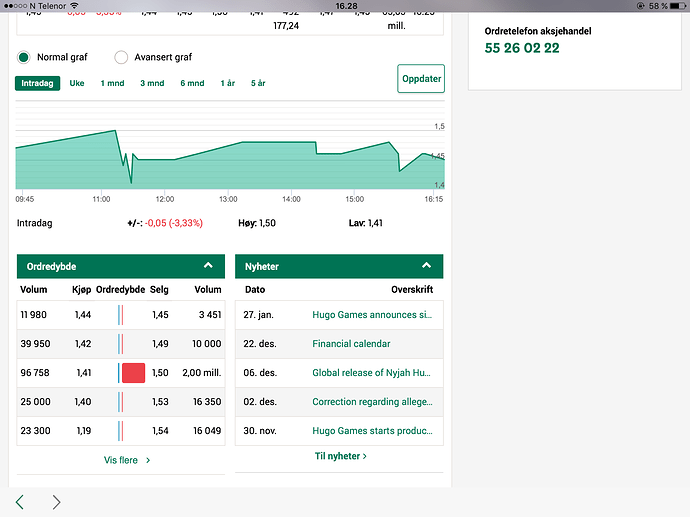This screenshot has width=690, height=517.
Task: Switch chart to 6 mnd period
Action: (x=192, y=83)
